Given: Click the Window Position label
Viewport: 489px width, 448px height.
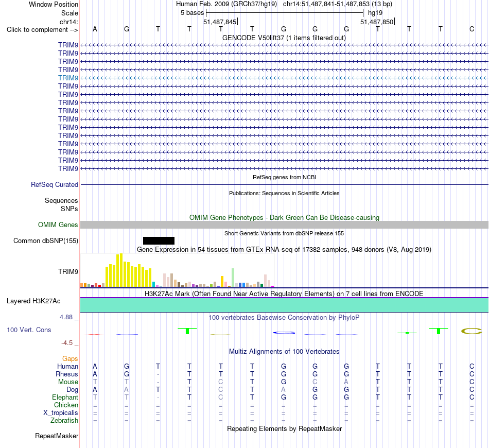Looking at the screenshot, I should click(54, 4).
